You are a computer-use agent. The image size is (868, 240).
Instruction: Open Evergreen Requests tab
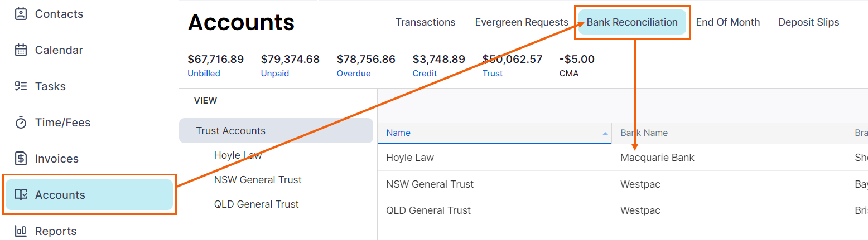pyautogui.click(x=521, y=22)
